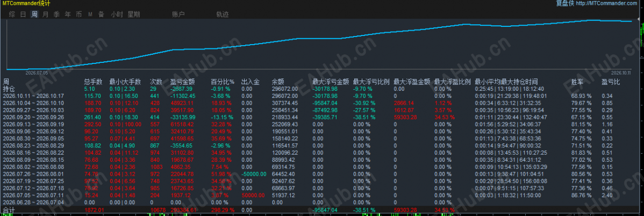The height and width of the screenshot is (216, 644).
Task: Click the 最小|大手数 column header
Action: coord(125,82)
